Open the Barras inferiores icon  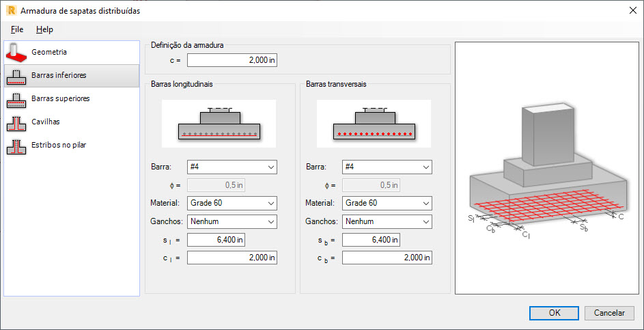tap(16, 76)
